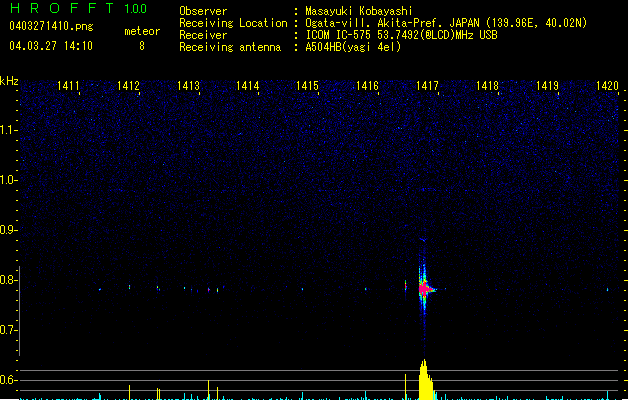This screenshot has width=629, height=400.
Task: Click the 0.6 frequency axis label
Action: [x=9, y=380]
